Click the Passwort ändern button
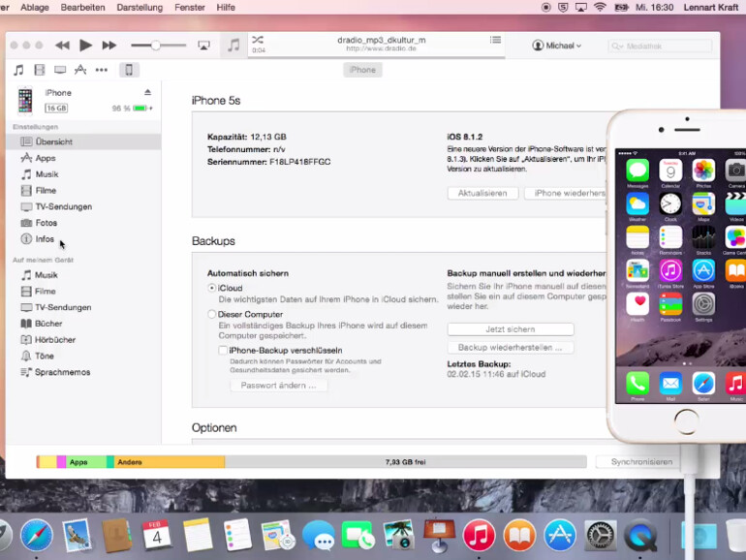 pyautogui.click(x=278, y=386)
